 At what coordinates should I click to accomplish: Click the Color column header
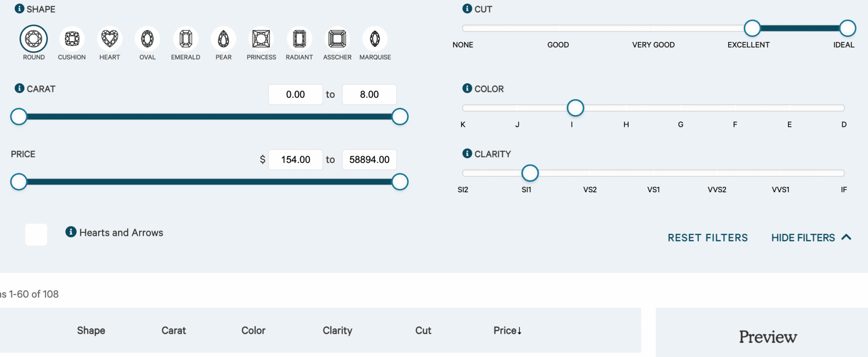pyautogui.click(x=253, y=330)
